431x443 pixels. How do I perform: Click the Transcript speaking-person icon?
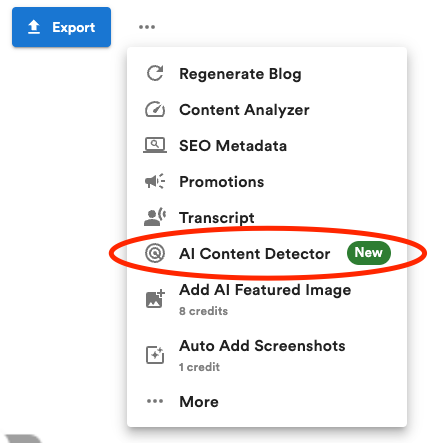pos(155,217)
